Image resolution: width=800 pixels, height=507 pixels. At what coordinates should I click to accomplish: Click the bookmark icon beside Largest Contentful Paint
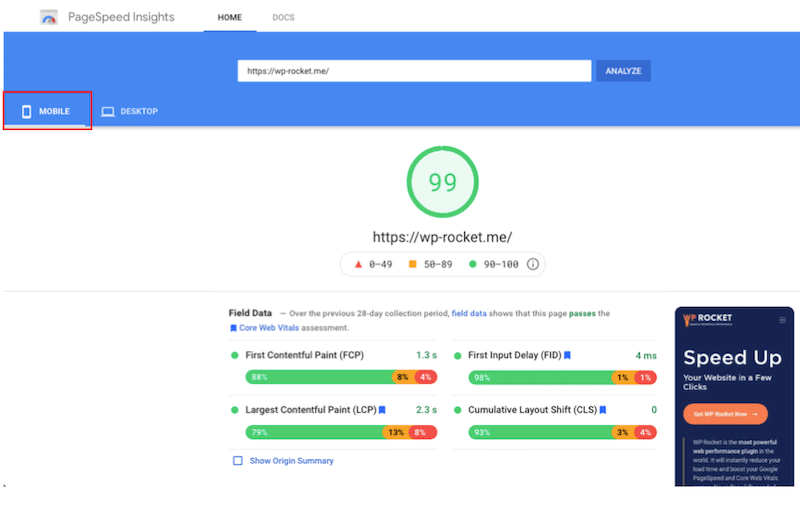click(x=382, y=410)
